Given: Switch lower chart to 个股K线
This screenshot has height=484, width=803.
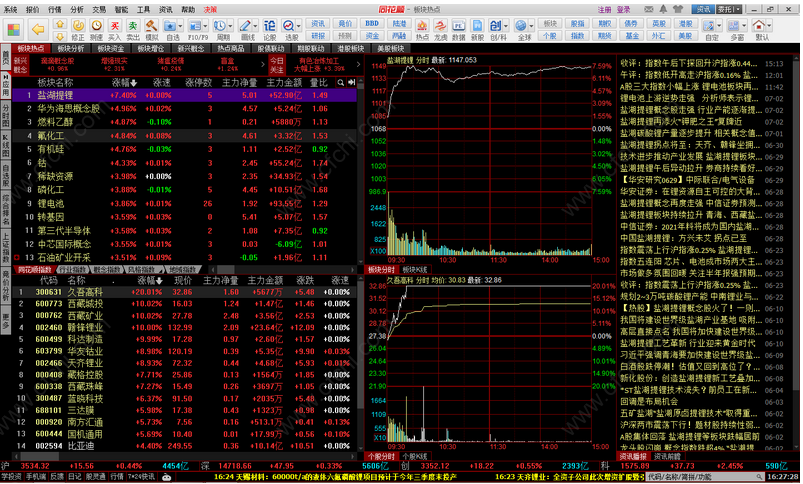Looking at the screenshot, I should coord(414,456).
